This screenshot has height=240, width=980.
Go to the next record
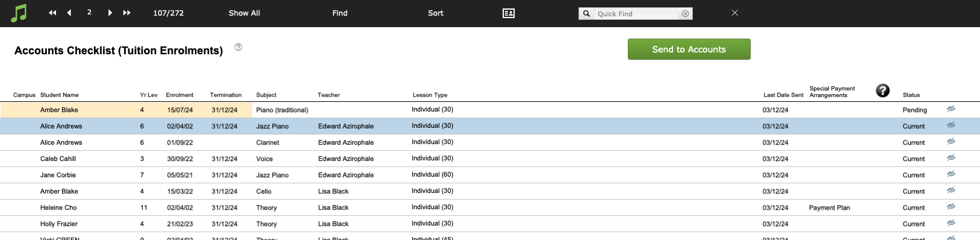pos(110,13)
